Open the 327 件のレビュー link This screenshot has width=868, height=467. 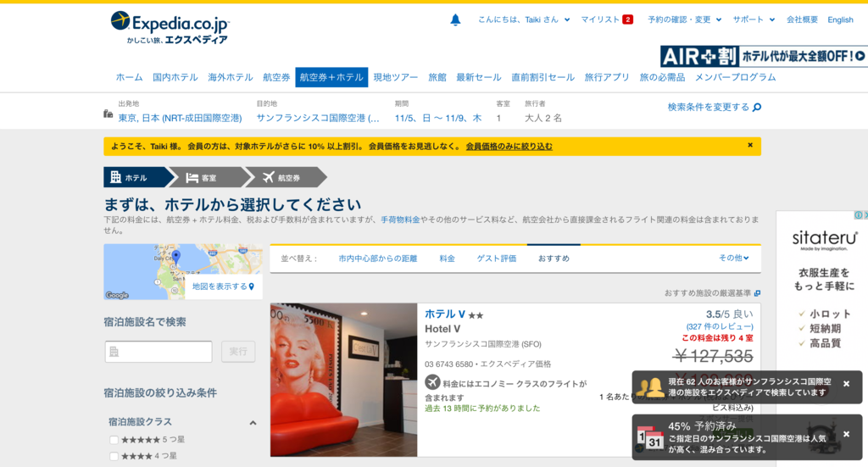click(x=720, y=326)
